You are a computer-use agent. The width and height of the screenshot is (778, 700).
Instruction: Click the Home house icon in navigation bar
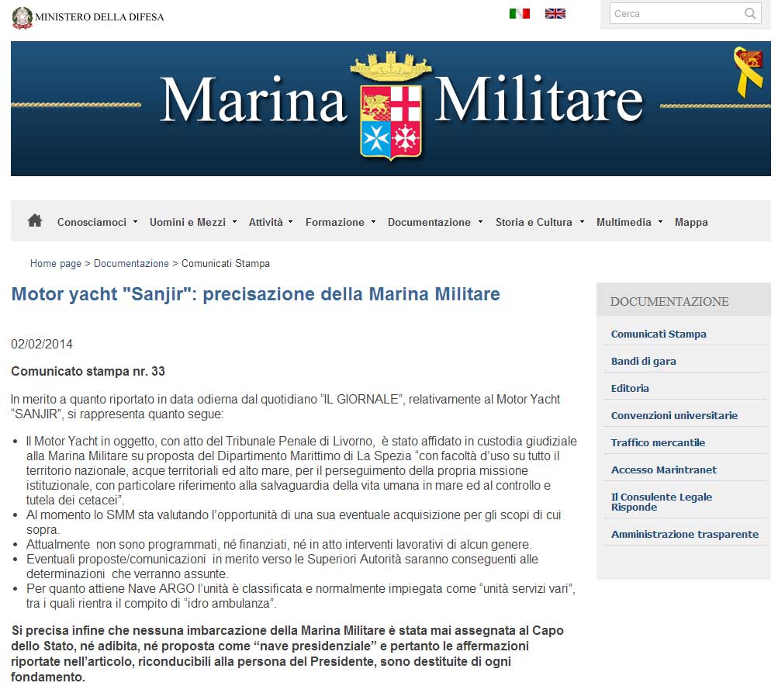click(x=34, y=221)
